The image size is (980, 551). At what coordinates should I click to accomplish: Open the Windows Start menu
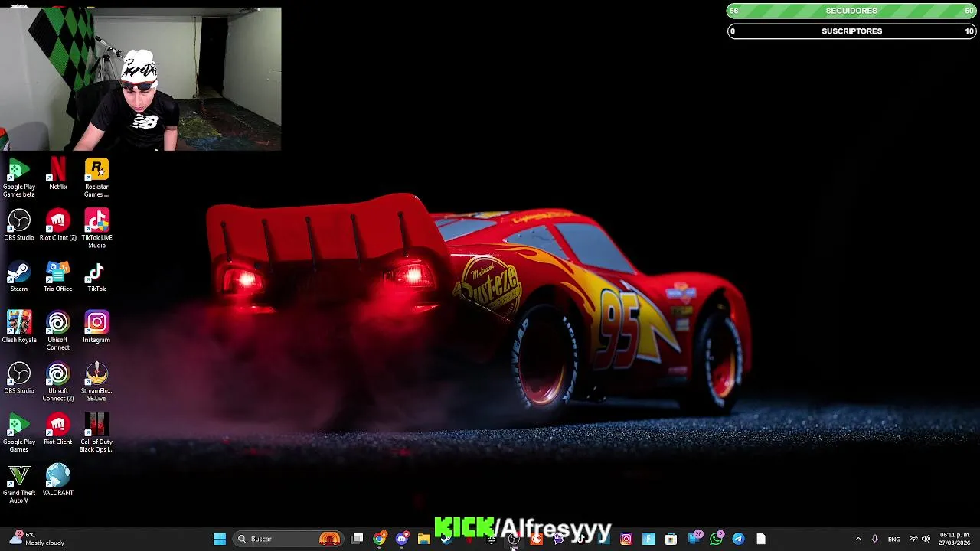click(x=220, y=539)
